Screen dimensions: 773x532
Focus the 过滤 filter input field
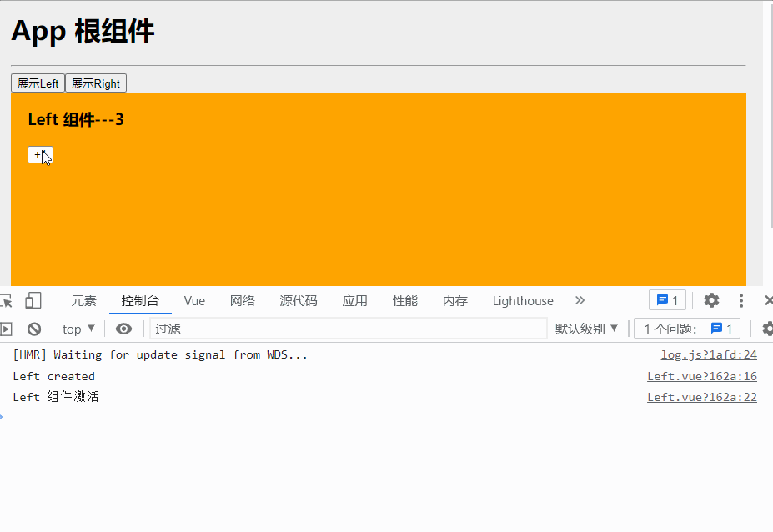(x=348, y=329)
